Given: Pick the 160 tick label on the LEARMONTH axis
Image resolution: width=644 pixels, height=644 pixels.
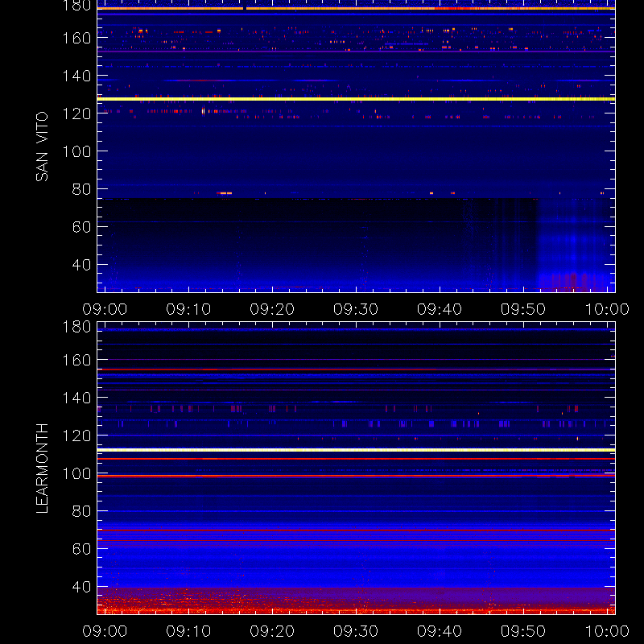Looking at the screenshot, I should pyautogui.click(x=76, y=360).
